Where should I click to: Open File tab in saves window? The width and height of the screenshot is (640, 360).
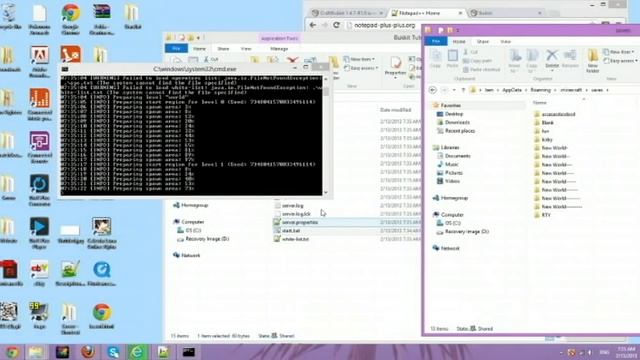[x=436, y=42]
